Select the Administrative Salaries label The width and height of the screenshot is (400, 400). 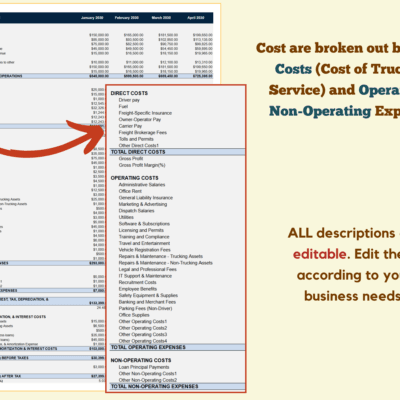pos(142,185)
